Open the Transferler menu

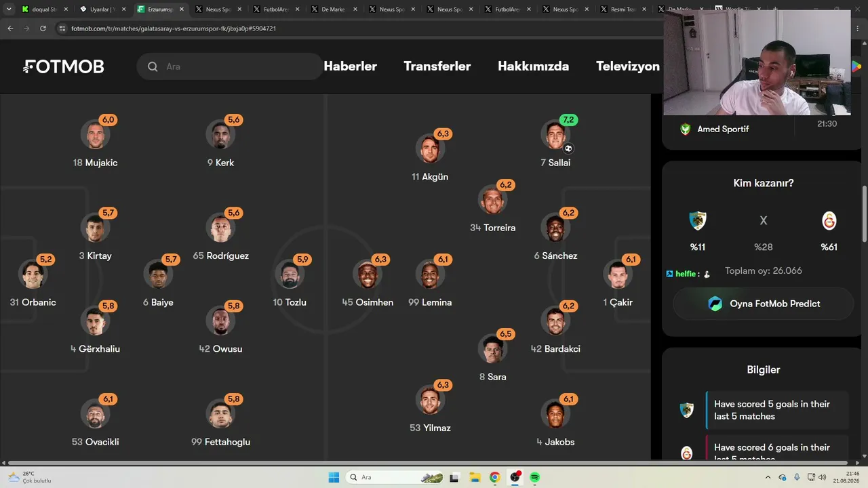coord(437,66)
